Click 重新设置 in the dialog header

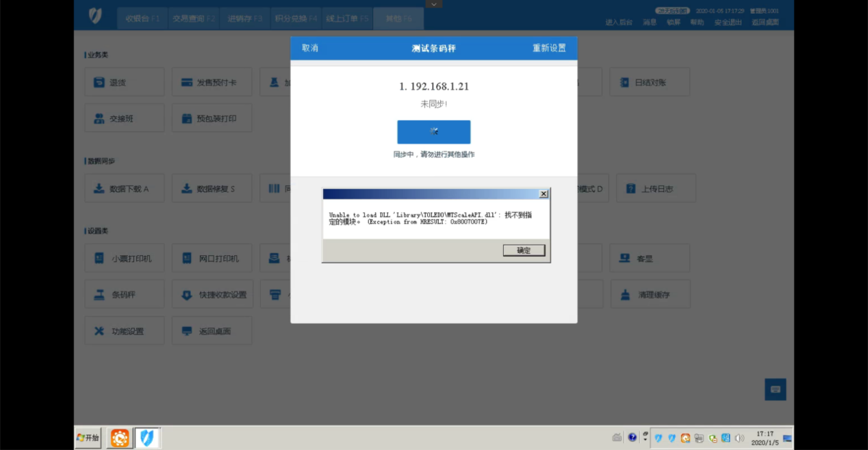pos(549,48)
